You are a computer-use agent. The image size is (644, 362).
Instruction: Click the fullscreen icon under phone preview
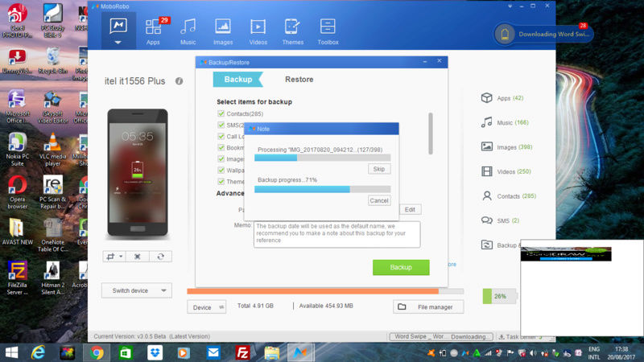(137, 257)
